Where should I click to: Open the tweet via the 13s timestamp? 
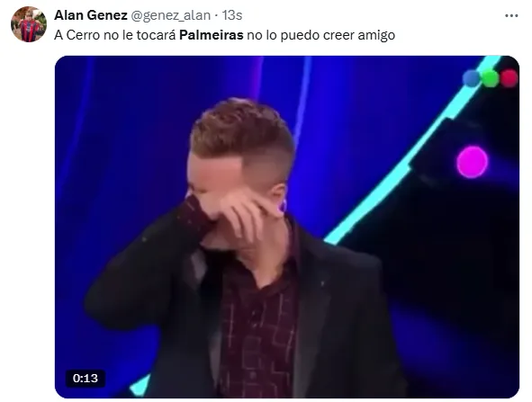[232, 15]
